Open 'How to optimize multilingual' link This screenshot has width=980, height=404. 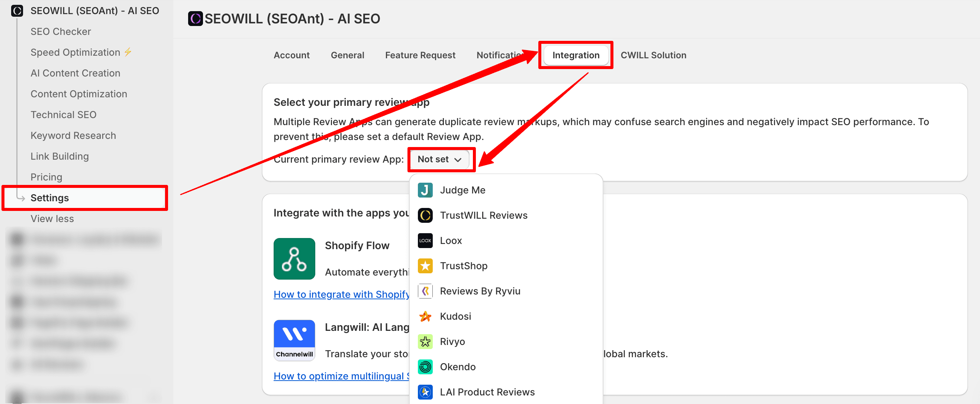point(341,376)
